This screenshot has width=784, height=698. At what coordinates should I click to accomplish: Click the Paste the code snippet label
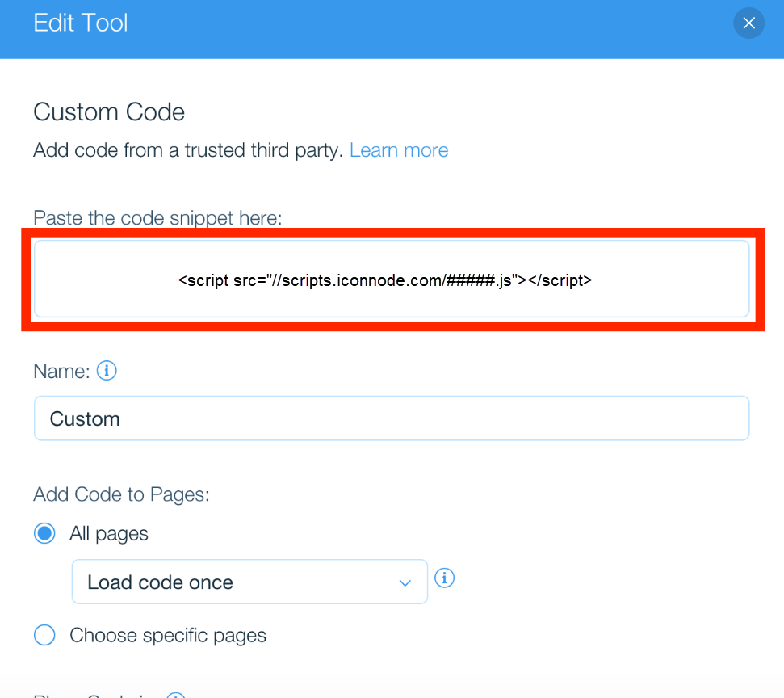[x=157, y=218]
